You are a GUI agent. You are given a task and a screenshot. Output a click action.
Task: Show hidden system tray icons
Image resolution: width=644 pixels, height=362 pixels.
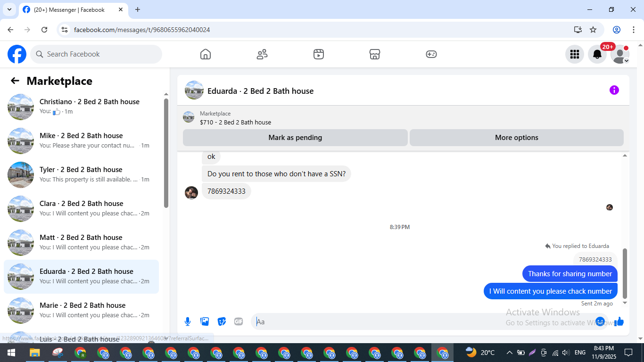(509, 353)
